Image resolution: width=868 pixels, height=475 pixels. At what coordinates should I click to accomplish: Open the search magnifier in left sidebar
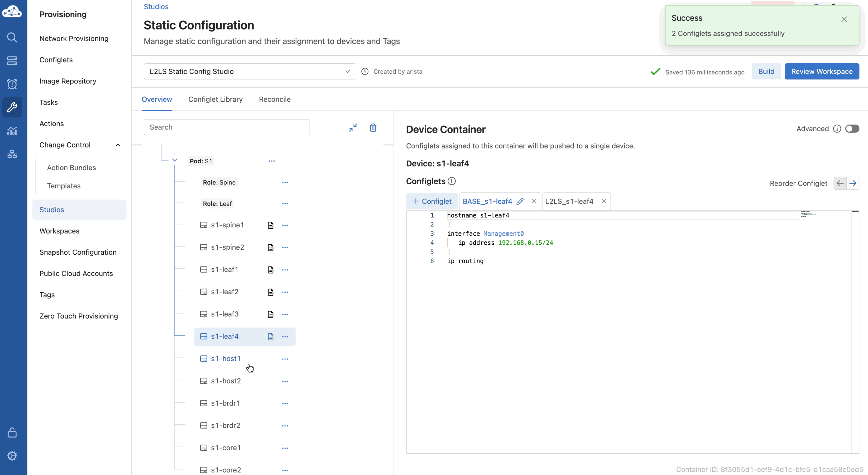[12, 37]
